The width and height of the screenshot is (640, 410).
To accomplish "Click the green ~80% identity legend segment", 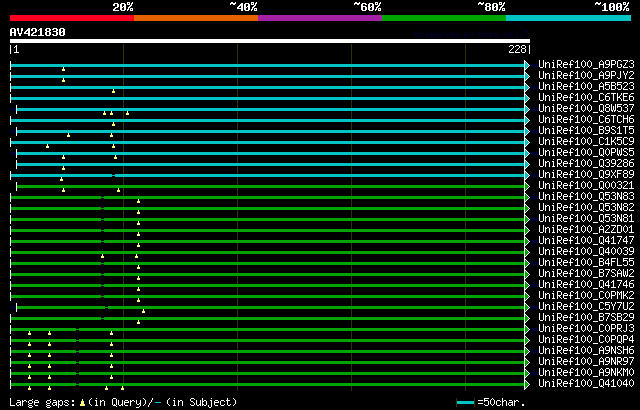I will [444, 18].
